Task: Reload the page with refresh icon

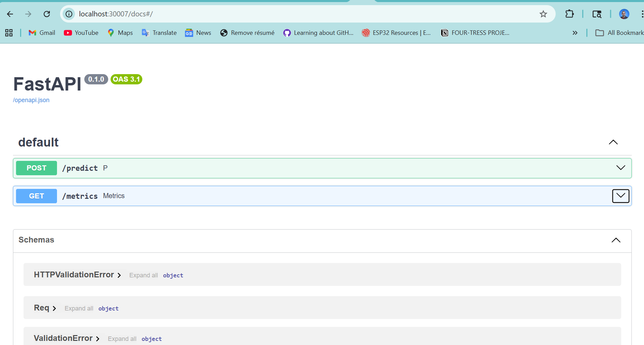Action: (x=47, y=14)
